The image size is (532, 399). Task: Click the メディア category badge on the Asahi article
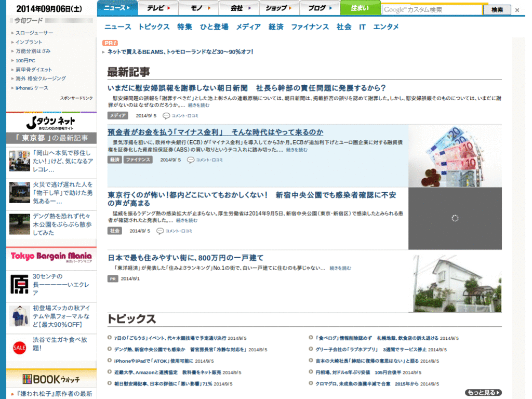(x=117, y=115)
